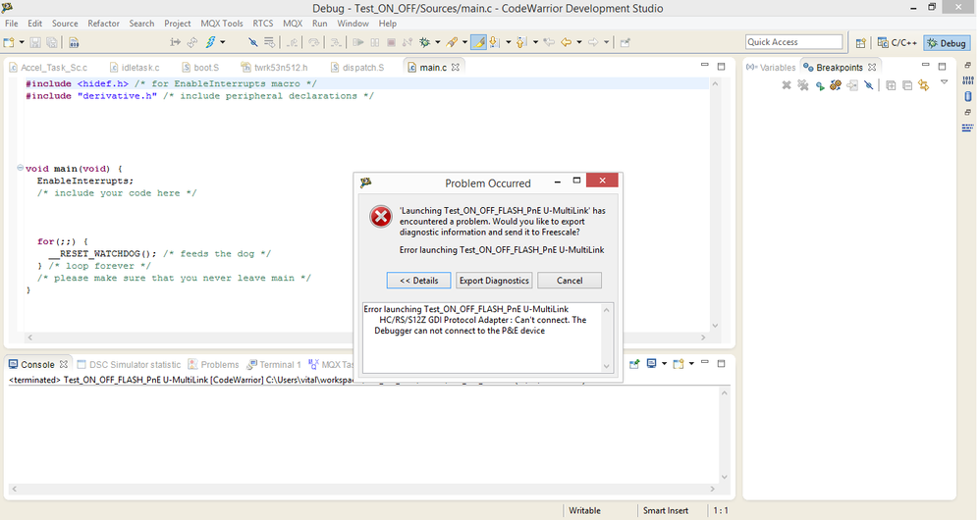
Task: Click the external tools wrench icon
Action: coord(452,42)
